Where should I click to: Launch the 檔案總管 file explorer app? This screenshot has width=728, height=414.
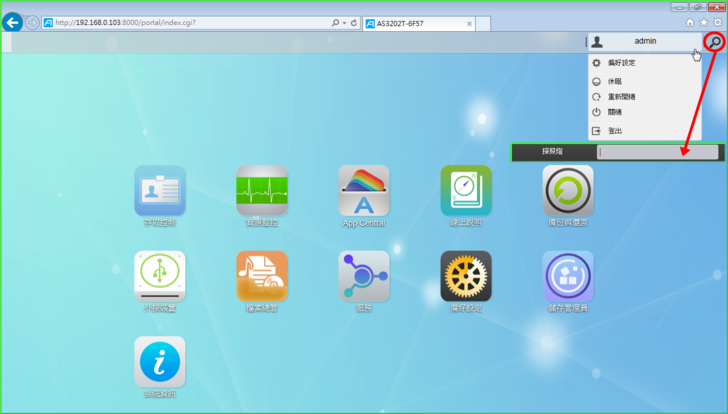(x=262, y=275)
